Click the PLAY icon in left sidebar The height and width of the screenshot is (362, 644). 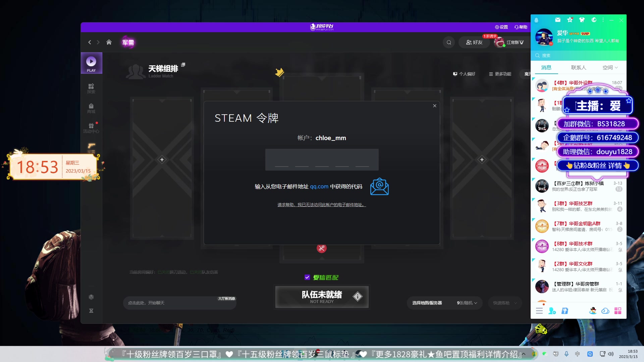click(91, 63)
